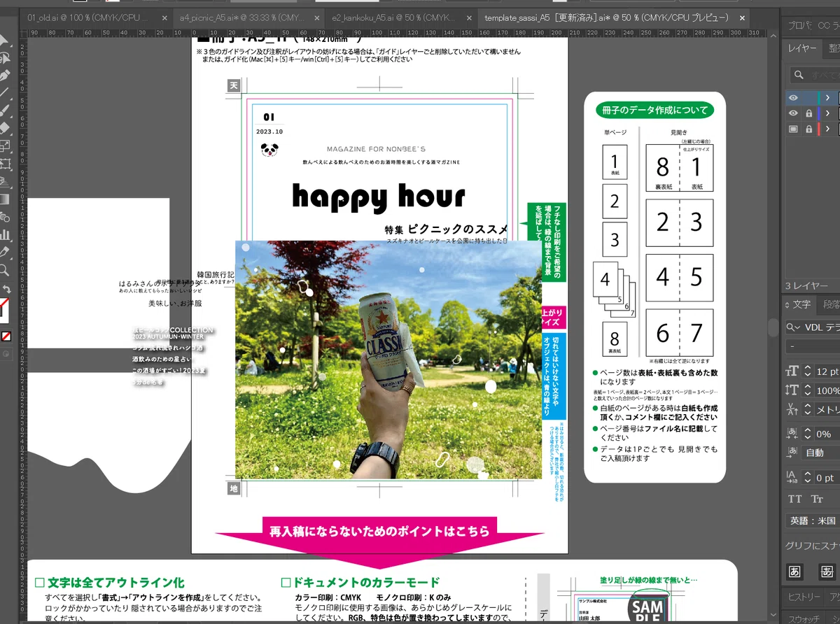Select the Gradient tool
The image size is (840, 624).
(4, 200)
